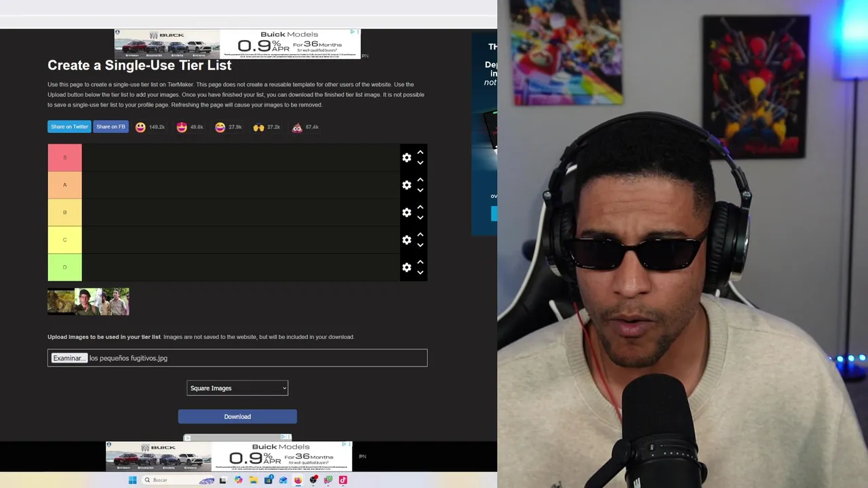
Task: Click Share on Twitter button
Action: tap(69, 127)
